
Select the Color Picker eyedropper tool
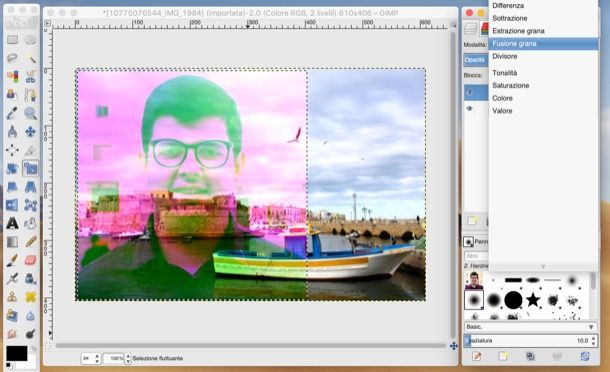coord(12,113)
